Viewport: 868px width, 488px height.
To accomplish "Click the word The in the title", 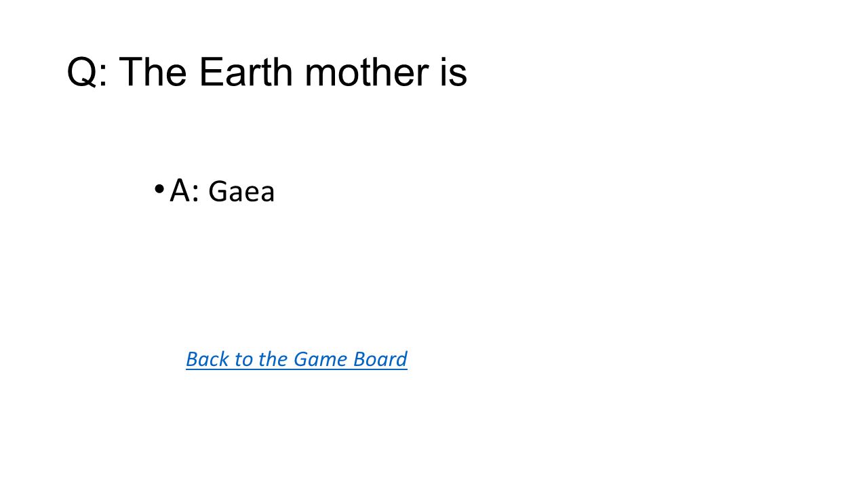I will [x=153, y=72].
